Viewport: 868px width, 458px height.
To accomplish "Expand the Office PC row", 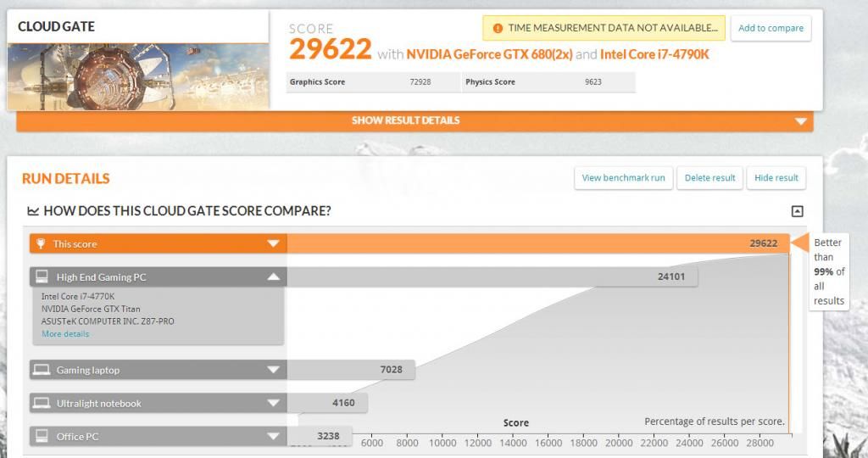I will pyautogui.click(x=273, y=437).
